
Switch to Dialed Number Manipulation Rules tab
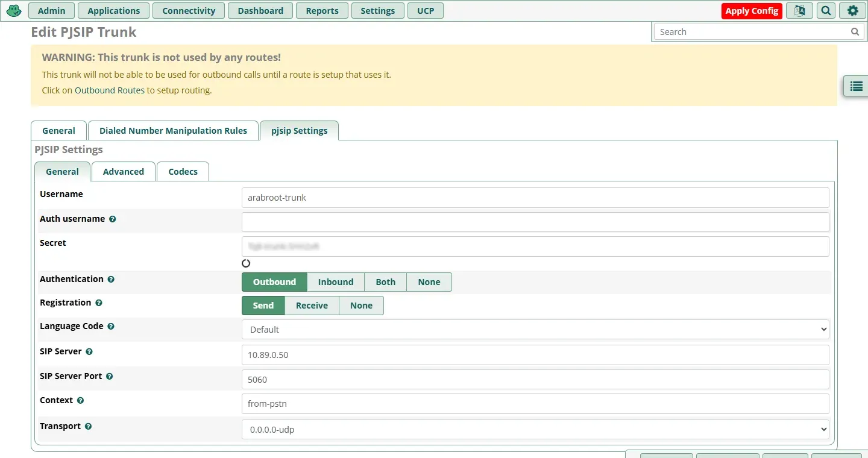[x=173, y=131]
